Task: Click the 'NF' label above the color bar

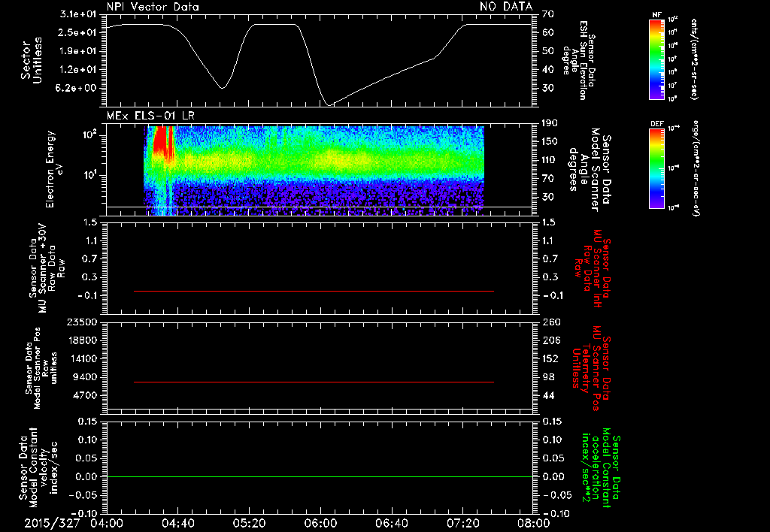Action: pyautogui.click(x=656, y=15)
